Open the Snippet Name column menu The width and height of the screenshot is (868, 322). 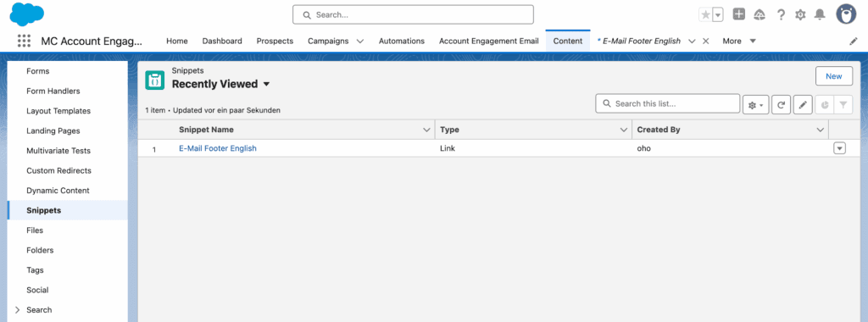tap(427, 130)
